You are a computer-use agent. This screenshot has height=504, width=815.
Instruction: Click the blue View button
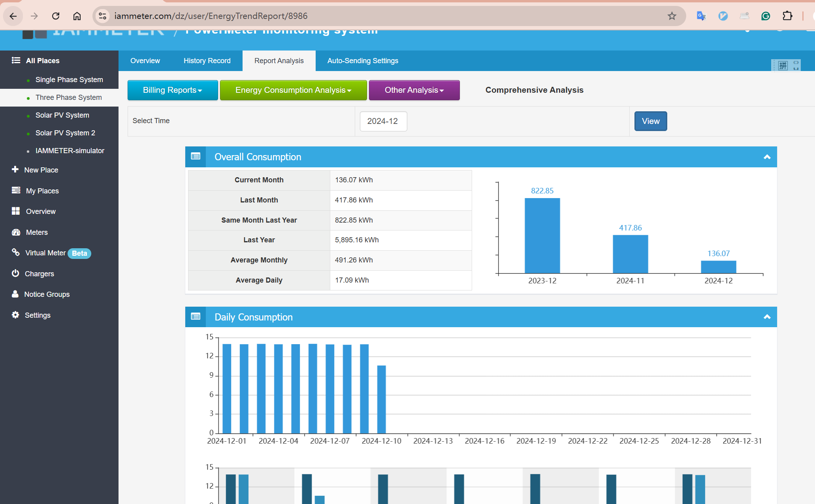[651, 121]
